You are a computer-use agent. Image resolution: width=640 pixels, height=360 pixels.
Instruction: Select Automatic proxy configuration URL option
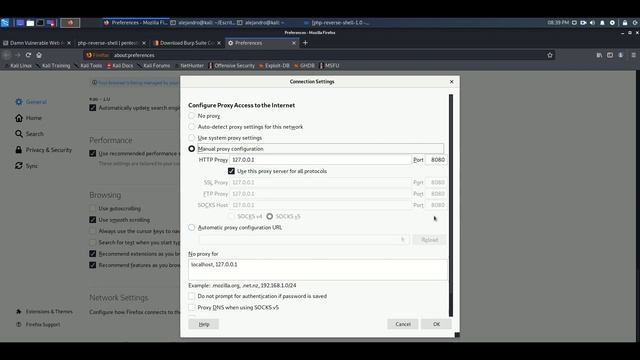[x=191, y=227]
